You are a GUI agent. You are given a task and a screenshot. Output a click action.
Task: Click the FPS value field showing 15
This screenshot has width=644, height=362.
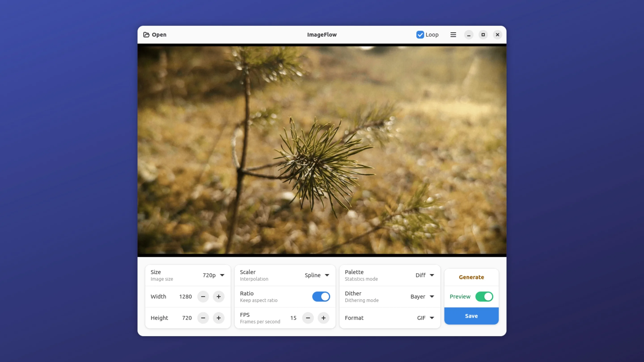click(293, 318)
